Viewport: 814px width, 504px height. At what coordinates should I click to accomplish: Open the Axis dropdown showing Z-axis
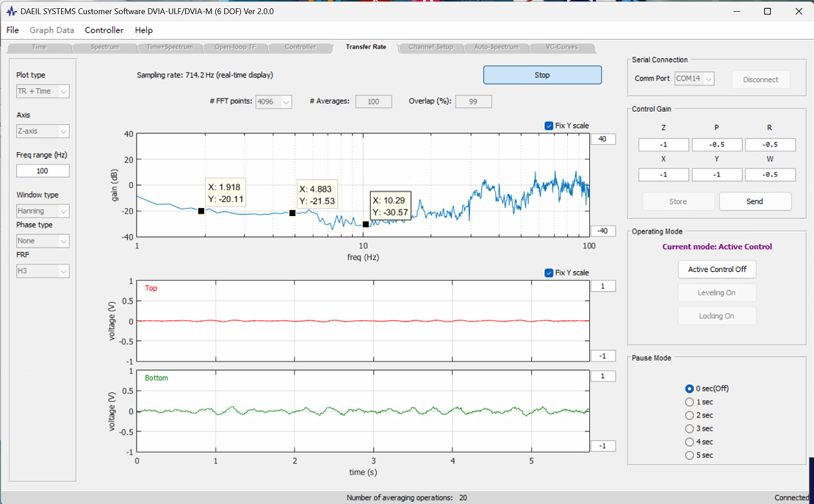(x=43, y=132)
